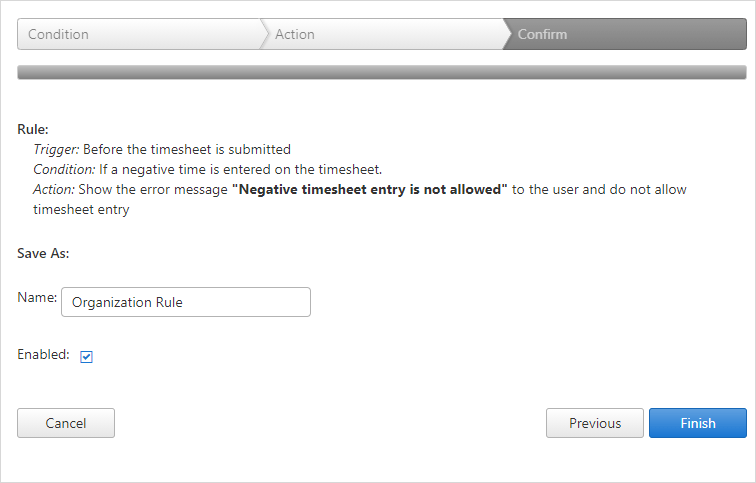Screen dimensions: 756x483
Task: Uncheck the Enabled checkbox
Action: pos(86,357)
